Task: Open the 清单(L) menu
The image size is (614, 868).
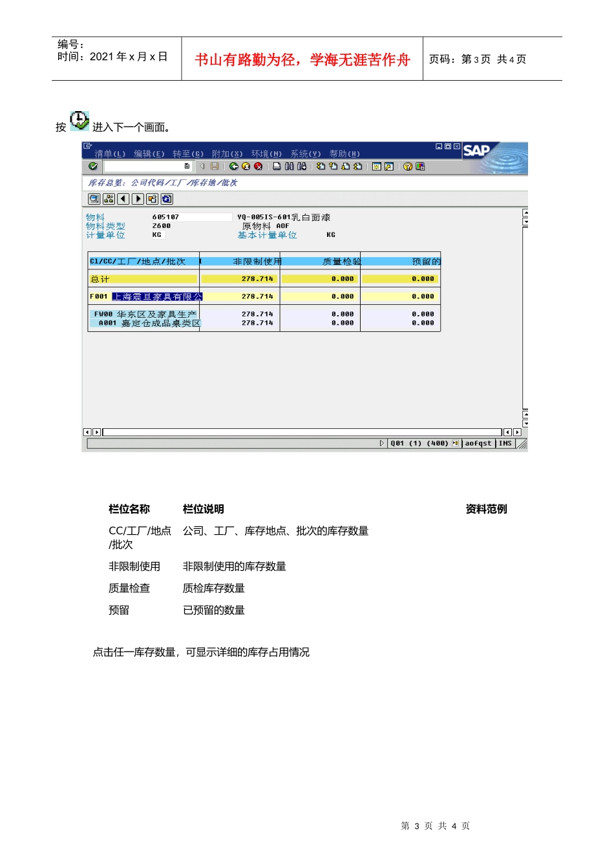Action: pos(110,154)
